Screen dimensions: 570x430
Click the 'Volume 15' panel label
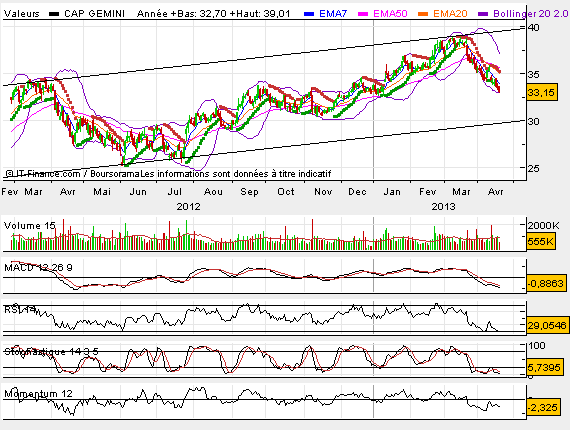(29, 226)
